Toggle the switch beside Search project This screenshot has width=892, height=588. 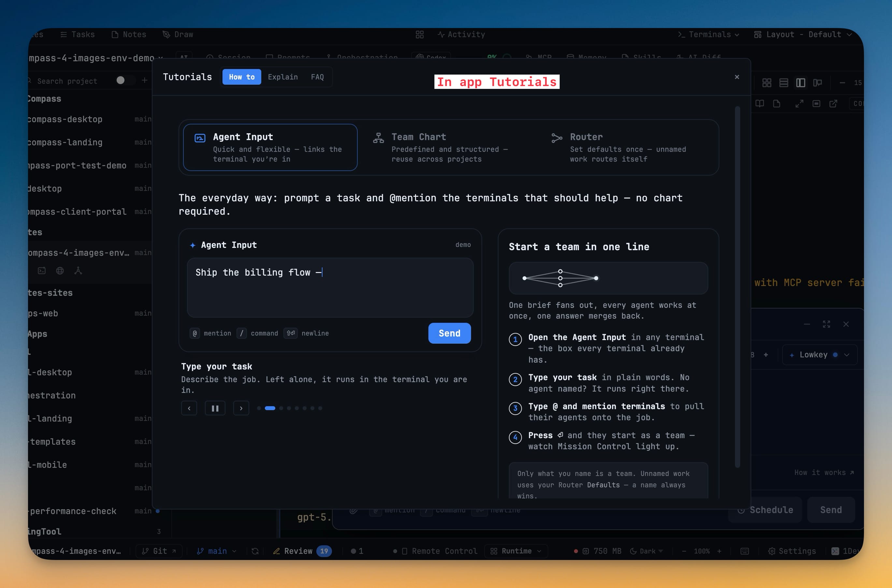point(126,80)
